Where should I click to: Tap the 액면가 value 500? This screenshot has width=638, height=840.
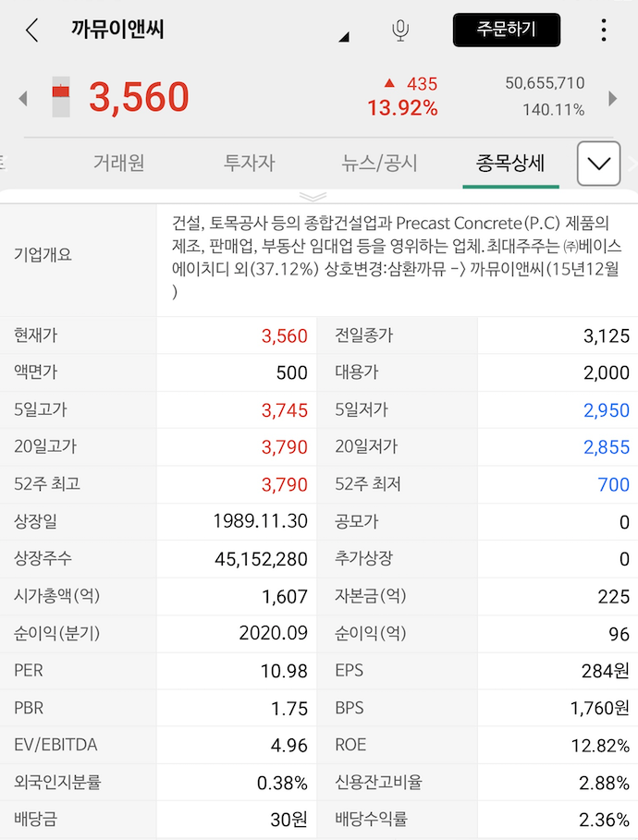pyautogui.click(x=291, y=372)
